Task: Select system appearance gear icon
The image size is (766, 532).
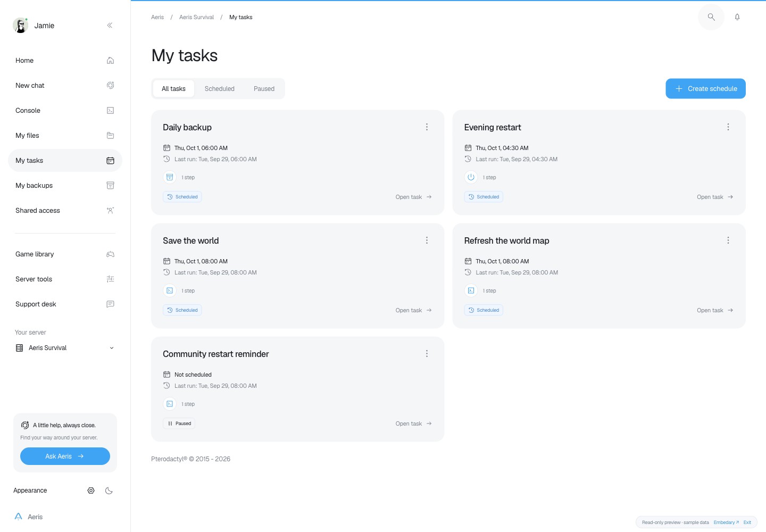Action: pos(91,491)
